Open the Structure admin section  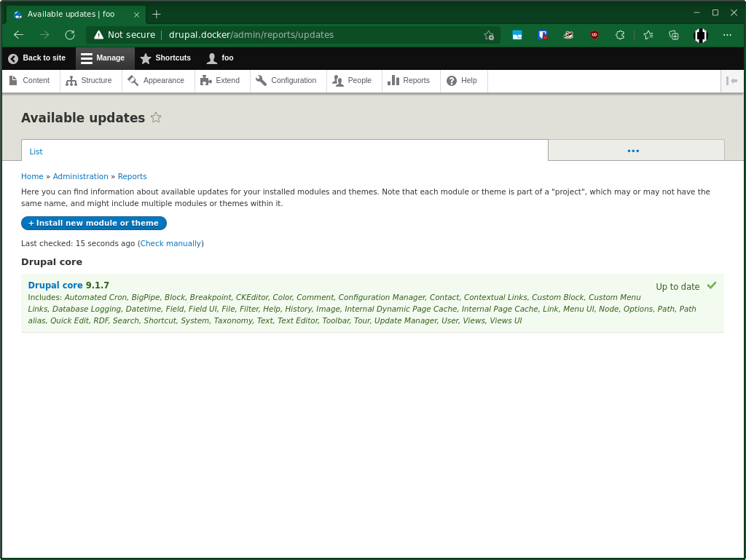pyautogui.click(x=90, y=81)
